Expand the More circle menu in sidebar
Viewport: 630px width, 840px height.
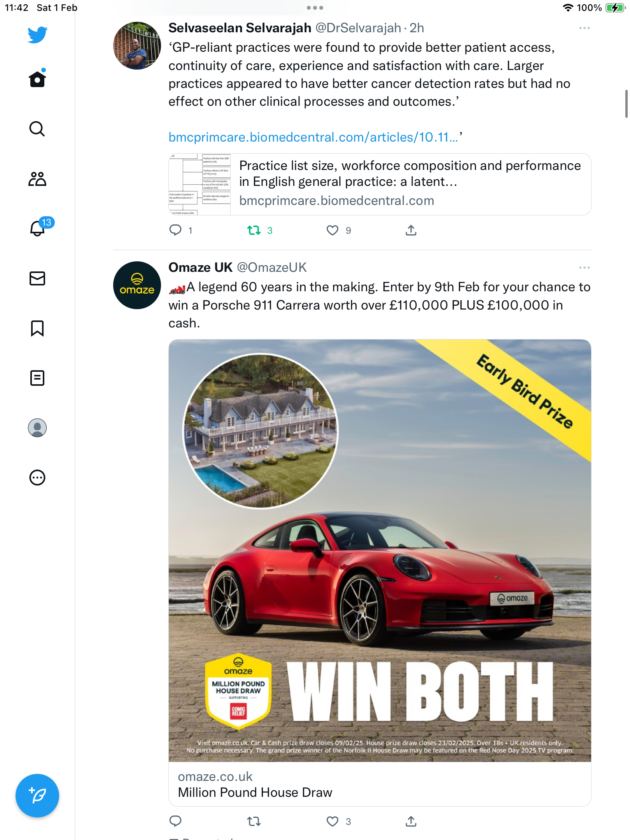pyautogui.click(x=37, y=478)
